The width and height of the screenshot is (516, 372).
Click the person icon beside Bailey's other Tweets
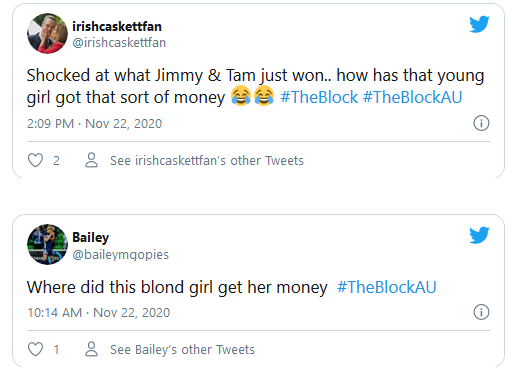(x=91, y=349)
